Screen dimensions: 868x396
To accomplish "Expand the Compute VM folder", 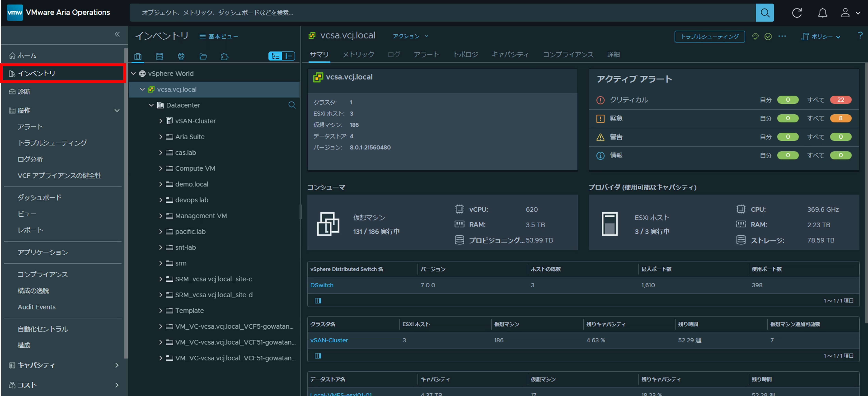I will pyautogui.click(x=160, y=169).
